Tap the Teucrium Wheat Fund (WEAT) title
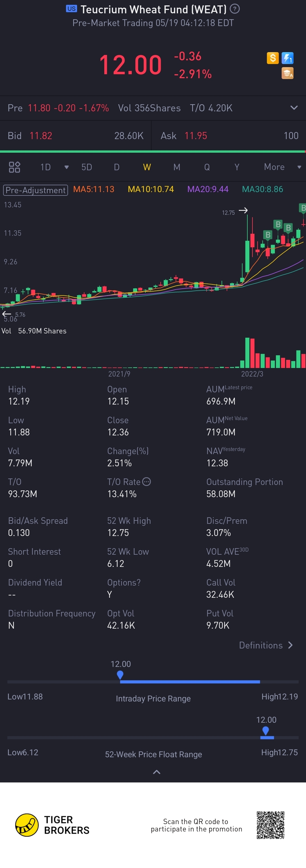The width and height of the screenshot is (306, 868). click(x=153, y=9)
